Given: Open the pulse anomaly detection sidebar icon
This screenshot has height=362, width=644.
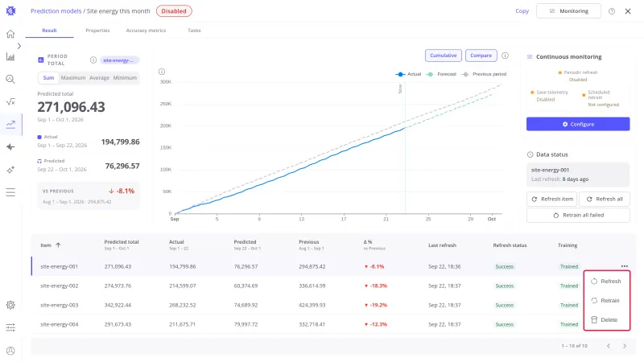Looking at the screenshot, I should [10, 147].
